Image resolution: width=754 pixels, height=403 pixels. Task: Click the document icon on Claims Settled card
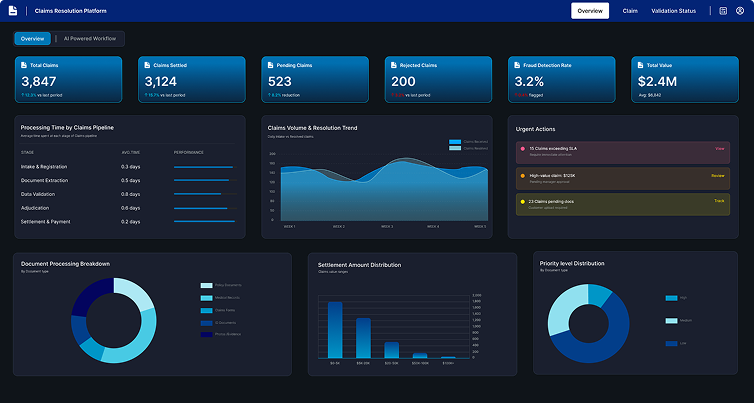pyautogui.click(x=147, y=65)
